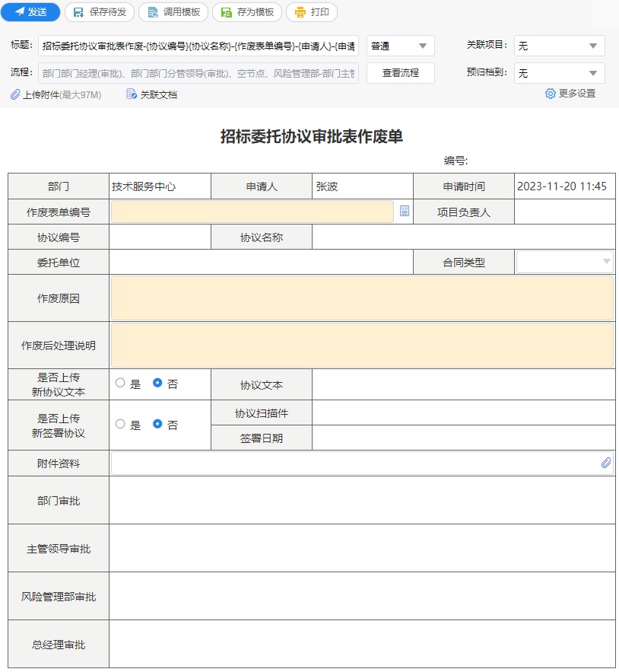Click the 主管领导审批 opinion cell
The image size is (619, 672).
363,548
